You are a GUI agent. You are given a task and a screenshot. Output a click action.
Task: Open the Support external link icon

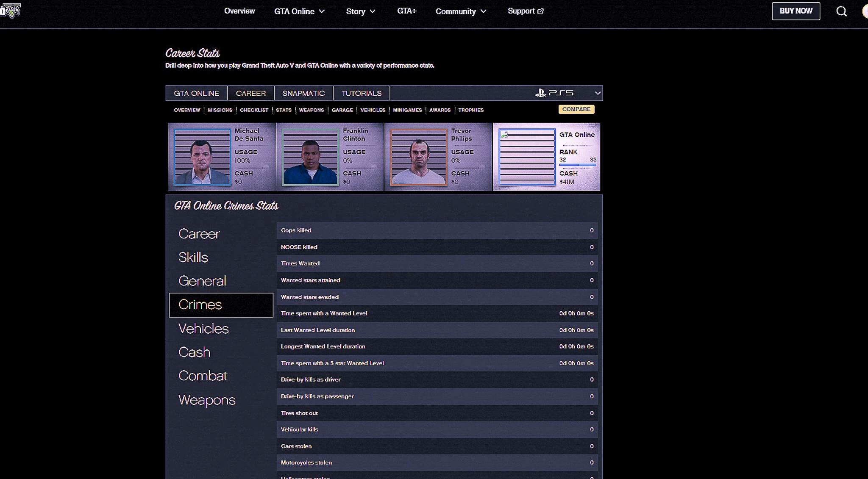(540, 11)
